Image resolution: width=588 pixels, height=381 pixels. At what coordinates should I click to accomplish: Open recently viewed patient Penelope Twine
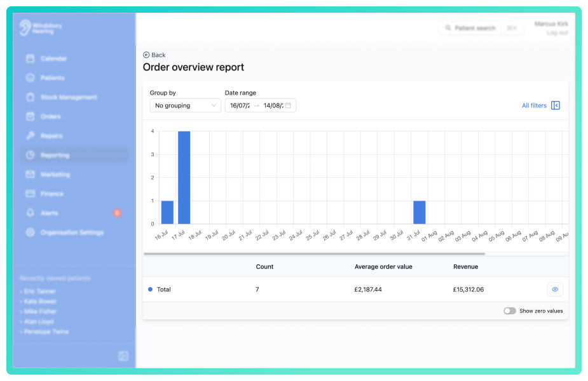pyautogui.click(x=46, y=331)
